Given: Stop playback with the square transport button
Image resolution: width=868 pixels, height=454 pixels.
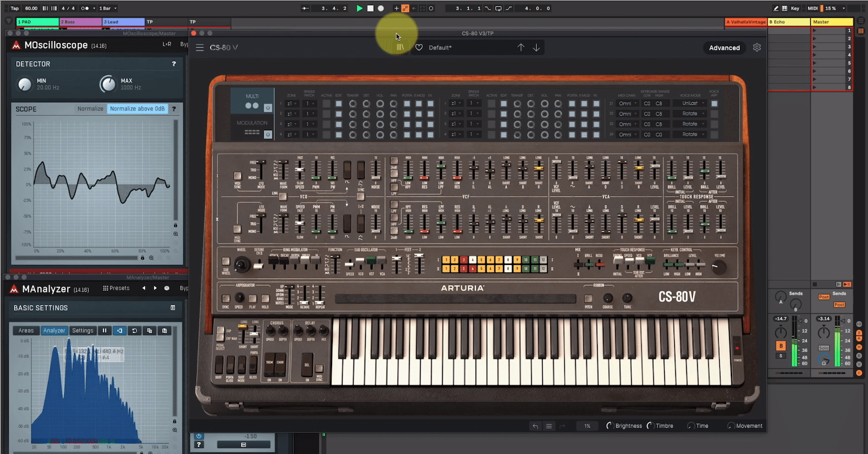Looking at the screenshot, I should (370, 9).
